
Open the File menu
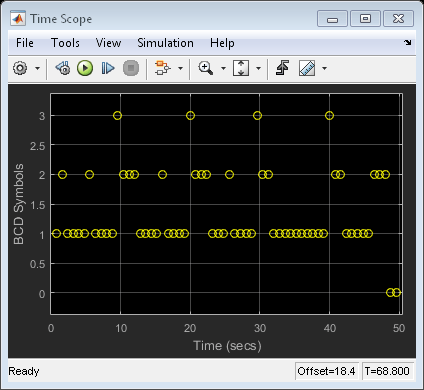(25, 43)
